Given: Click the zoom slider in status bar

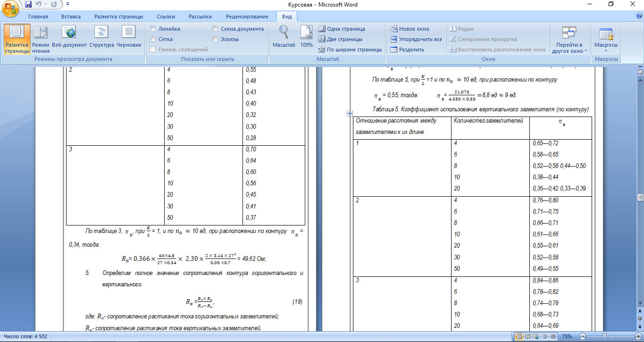Looking at the screenshot, I should [604, 336].
